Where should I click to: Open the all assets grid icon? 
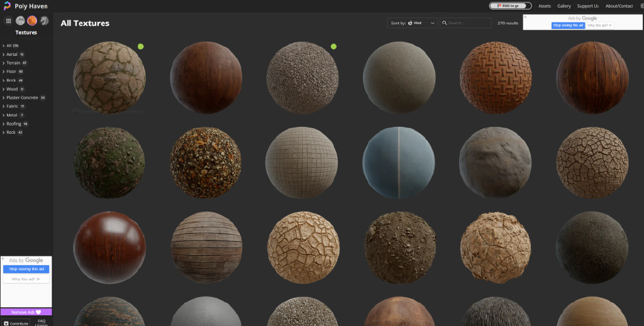8,21
